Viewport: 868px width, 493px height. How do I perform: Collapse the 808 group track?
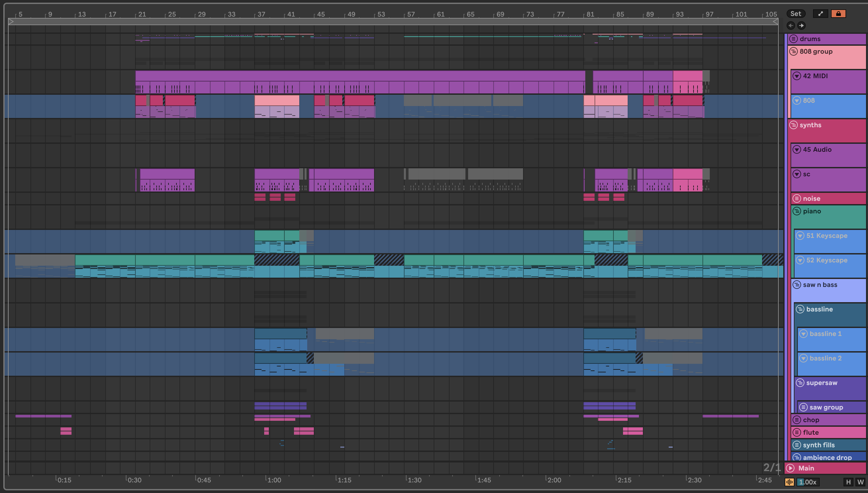793,51
